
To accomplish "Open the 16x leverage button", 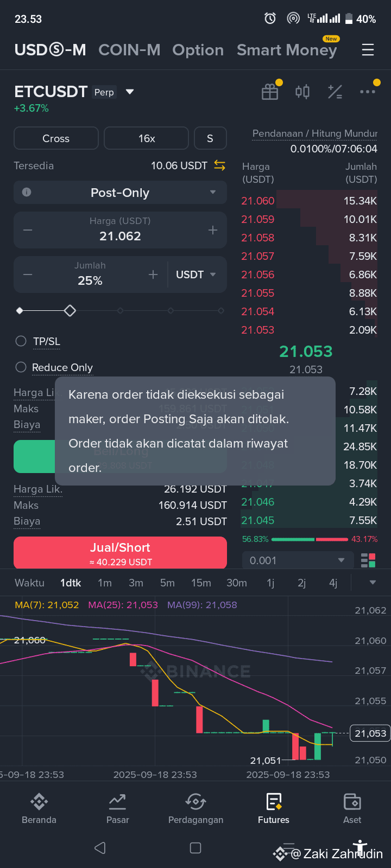I will click(146, 138).
